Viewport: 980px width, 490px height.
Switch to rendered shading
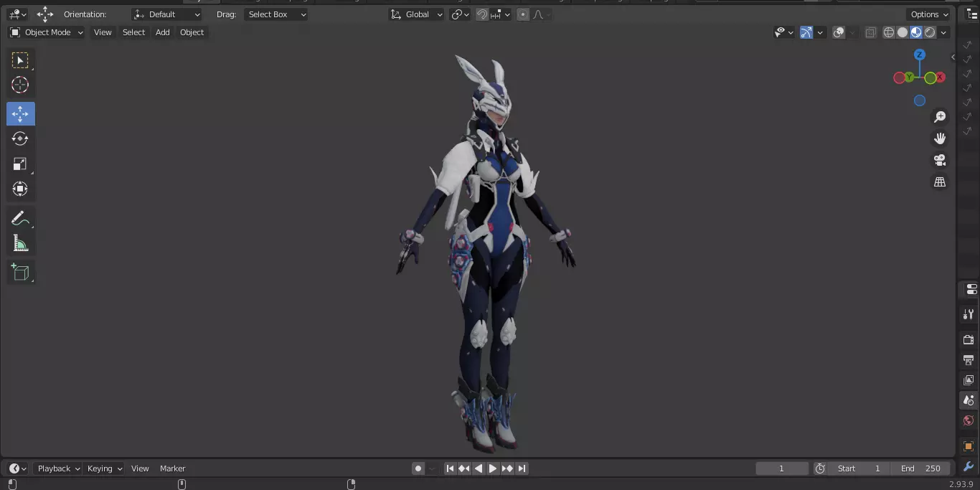click(930, 32)
